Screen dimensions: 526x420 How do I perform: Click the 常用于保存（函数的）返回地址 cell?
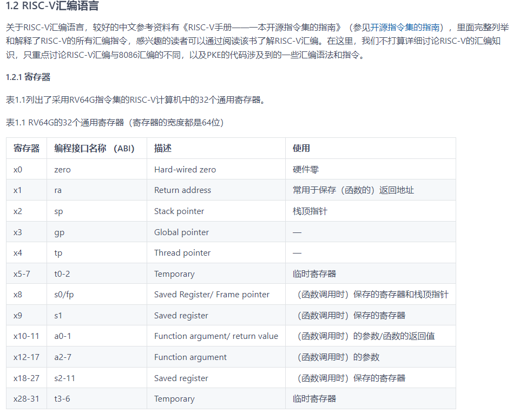pyautogui.click(x=370, y=190)
